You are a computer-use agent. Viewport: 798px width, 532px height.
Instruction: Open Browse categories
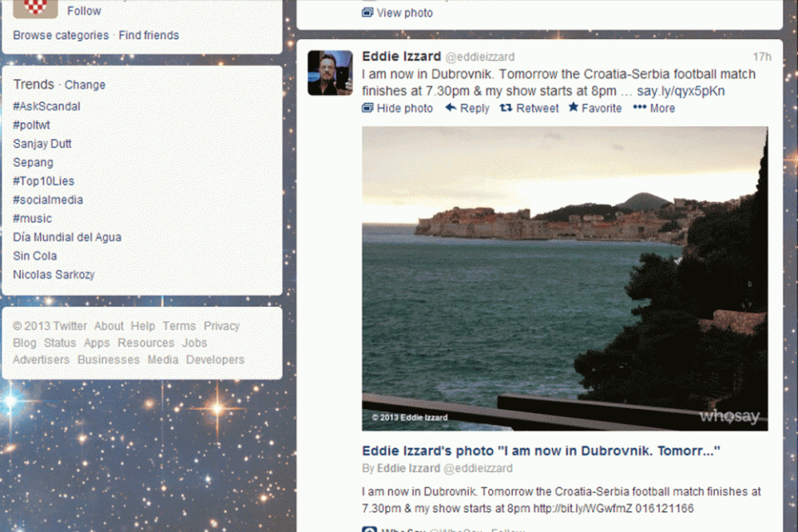click(x=61, y=35)
